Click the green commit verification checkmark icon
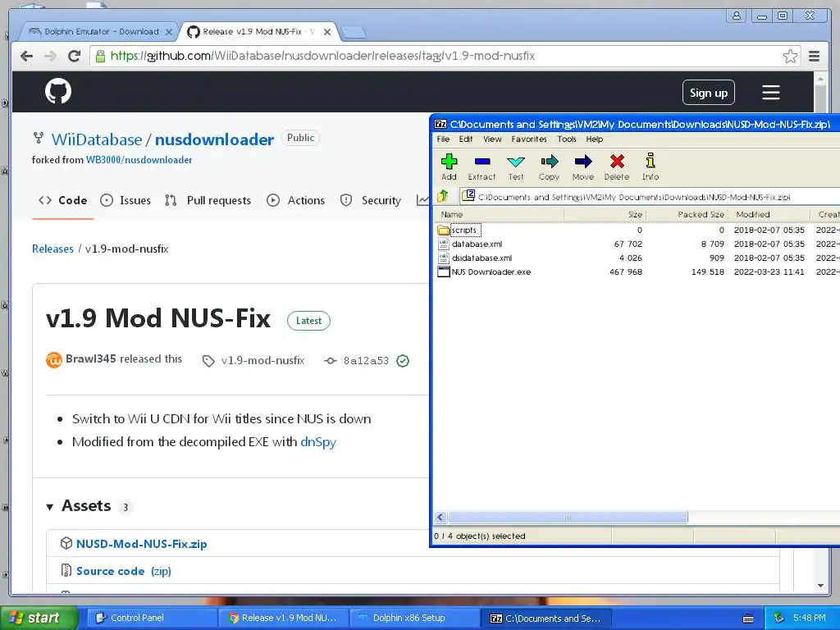Screen dimensions: 840x630 pyautogui.click(x=403, y=361)
